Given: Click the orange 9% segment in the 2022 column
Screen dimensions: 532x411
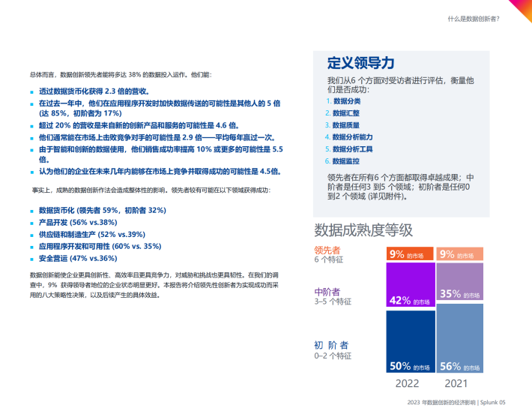Looking at the screenshot, I should click(410, 254).
